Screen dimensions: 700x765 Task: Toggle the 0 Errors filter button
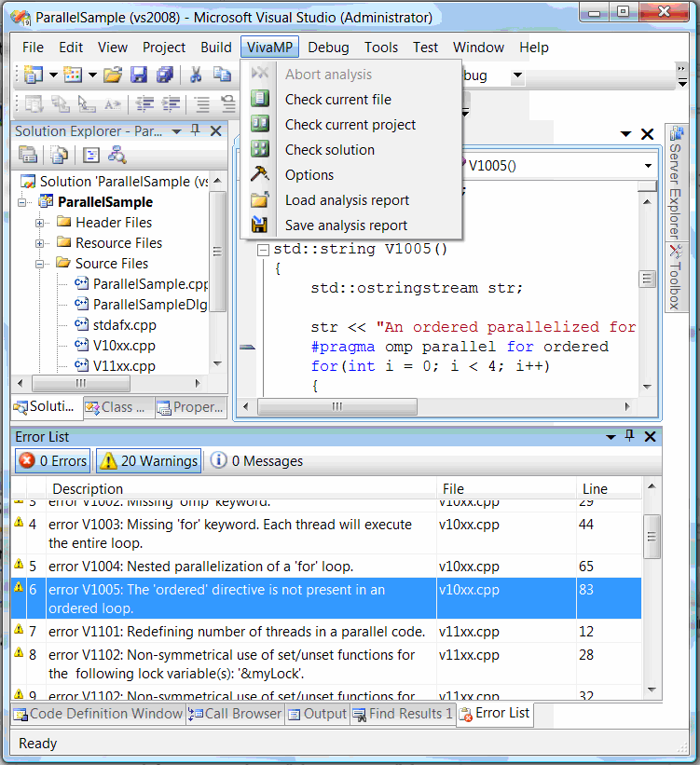[x=53, y=460]
